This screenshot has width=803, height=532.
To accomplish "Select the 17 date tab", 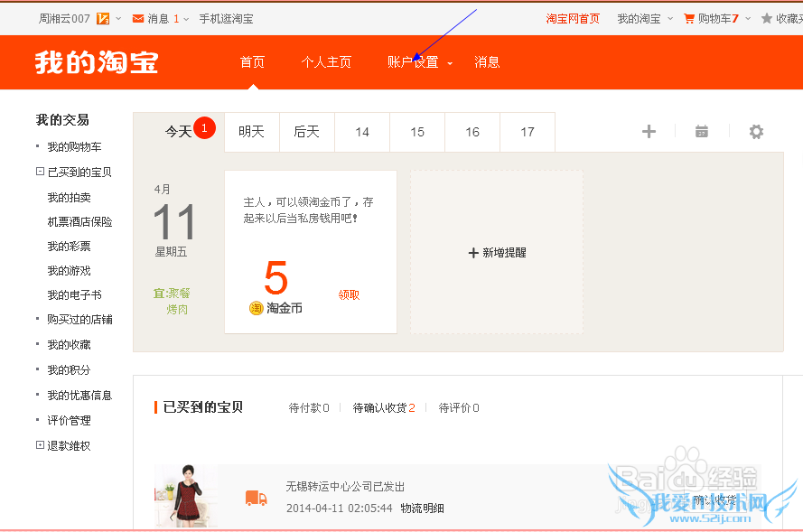I will click(528, 132).
